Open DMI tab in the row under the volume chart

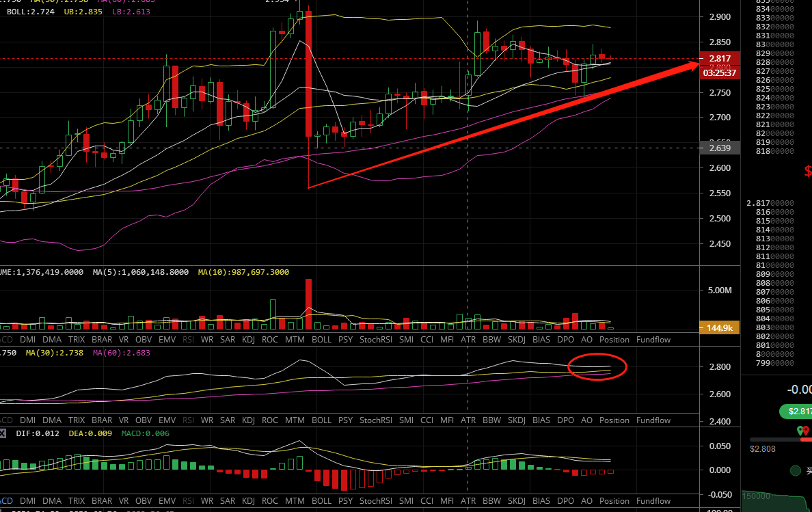click(x=27, y=340)
